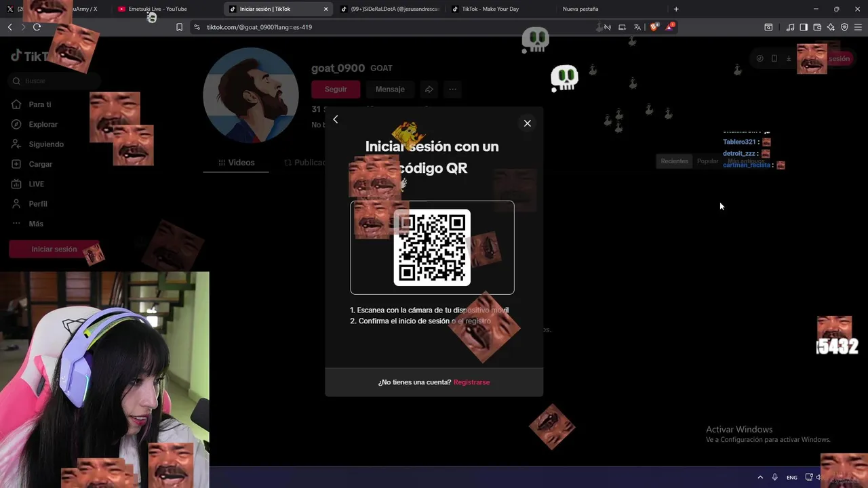Screen dimensions: 868x488
Task: Open a new browser tab
Action: (x=676, y=9)
